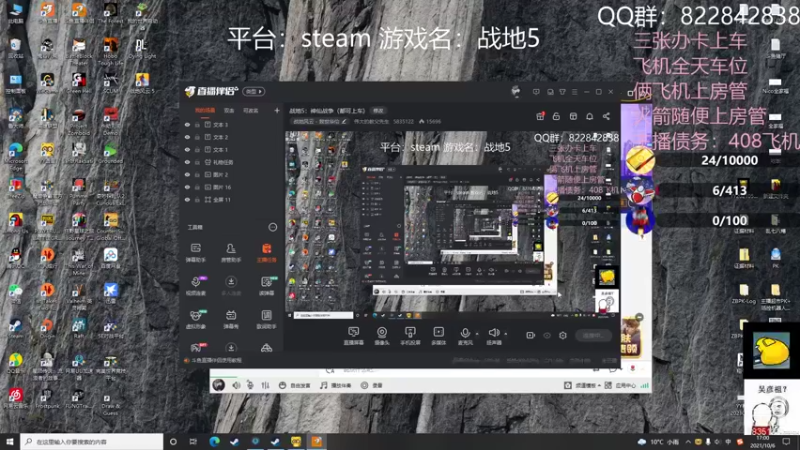The height and width of the screenshot is (450, 800).
Task: Toggle lock on 全屏 11 layer
Action: 197,199
